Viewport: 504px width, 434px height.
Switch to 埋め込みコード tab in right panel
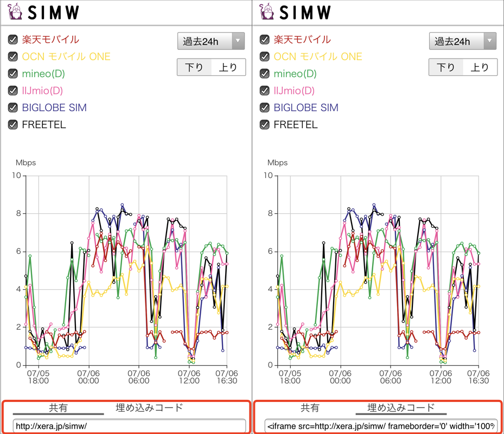(x=401, y=407)
